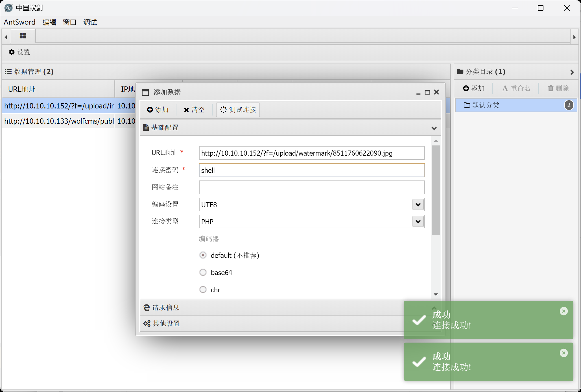Click the 重命名 rename button
Screen dimensions: 581x392
point(516,88)
